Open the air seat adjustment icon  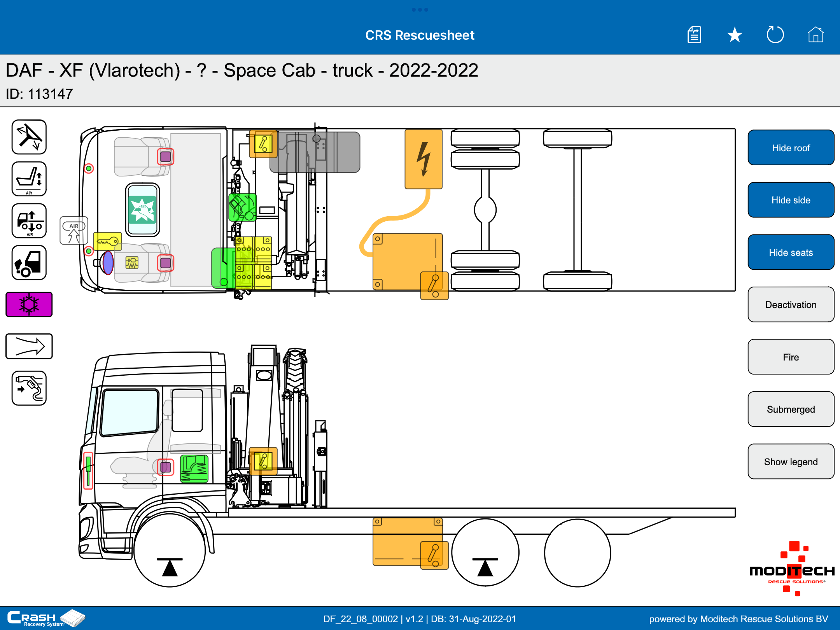tap(29, 179)
